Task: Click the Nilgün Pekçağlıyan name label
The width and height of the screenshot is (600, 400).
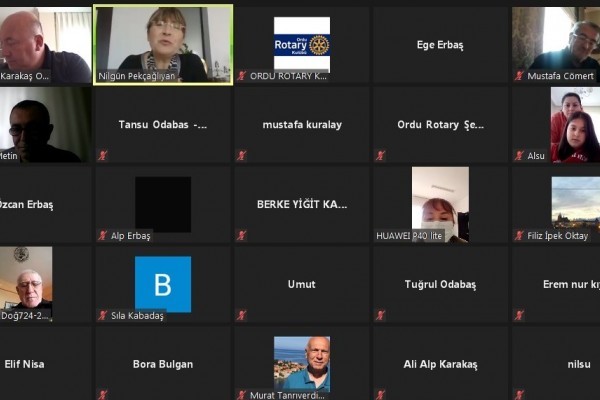Action: (137, 76)
